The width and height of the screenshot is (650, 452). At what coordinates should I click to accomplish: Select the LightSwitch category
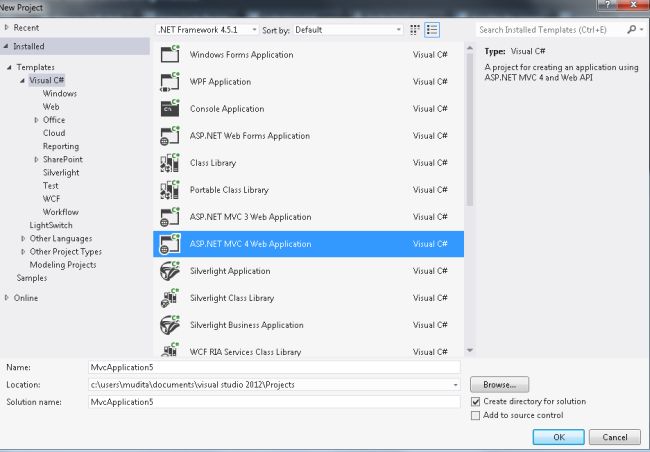click(x=51, y=225)
